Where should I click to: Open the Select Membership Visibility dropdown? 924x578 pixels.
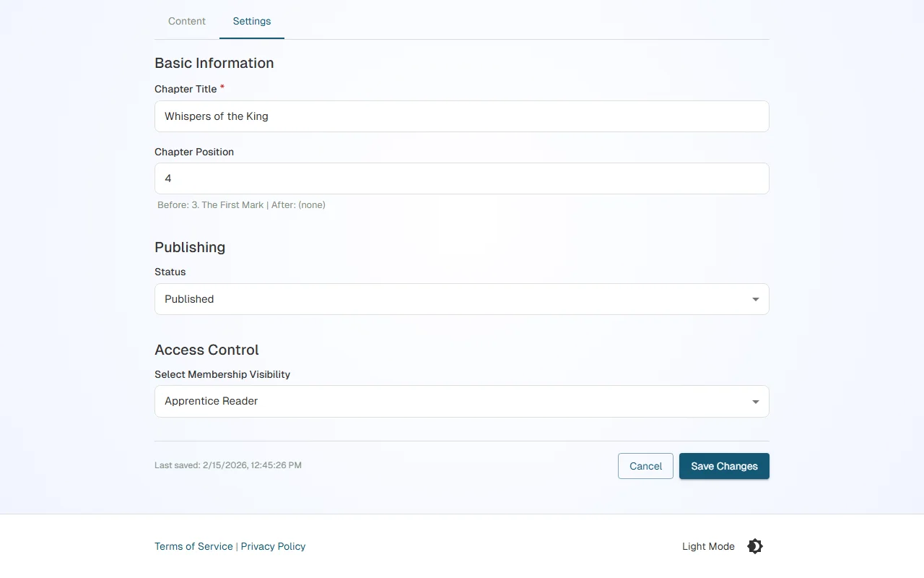click(462, 401)
